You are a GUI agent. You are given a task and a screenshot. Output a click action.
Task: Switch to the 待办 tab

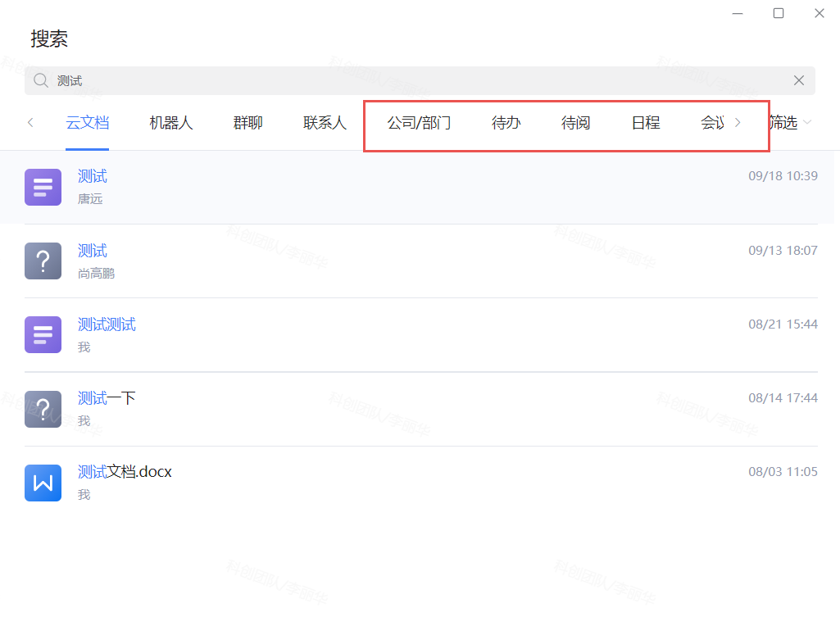pyautogui.click(x=506, y=123)
